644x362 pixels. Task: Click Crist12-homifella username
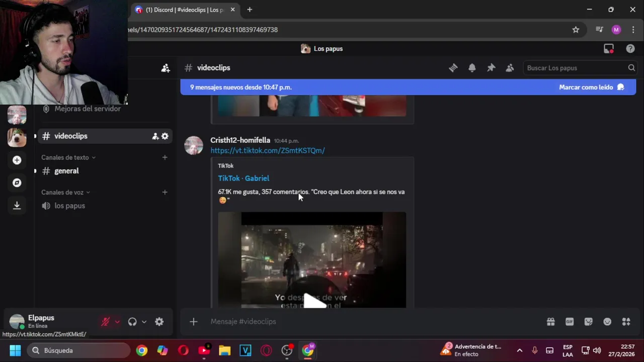(x=240, y=140)
